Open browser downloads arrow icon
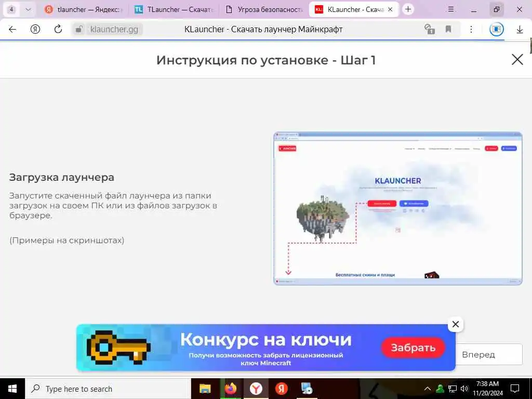This screenshot has height=399, width=532. pos(520,30)
